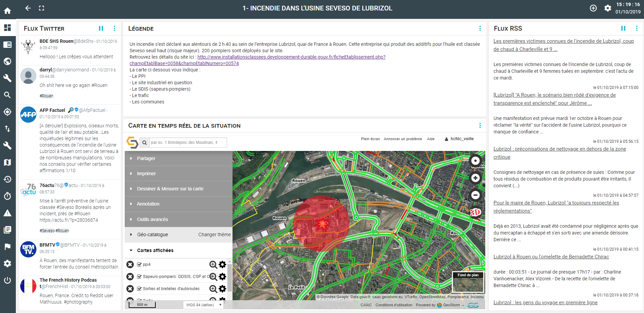Center map with the geolocation button
The height and width of the screenshot is (313, 644).
tap(476, 161)
